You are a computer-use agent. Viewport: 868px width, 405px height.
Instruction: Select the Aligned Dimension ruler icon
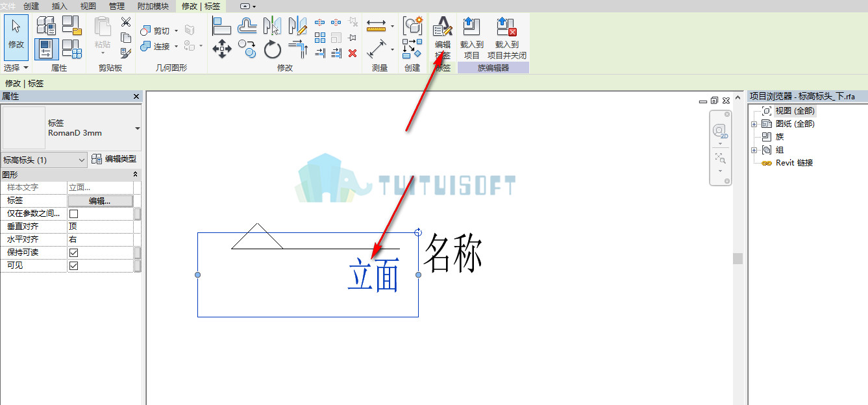(x=376, y=26)
